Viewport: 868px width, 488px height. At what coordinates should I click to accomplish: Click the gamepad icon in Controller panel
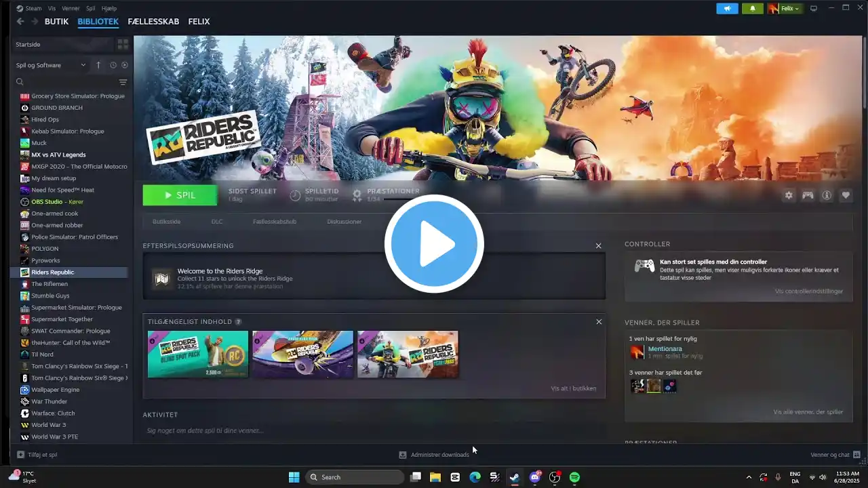(x=644, y=266)
